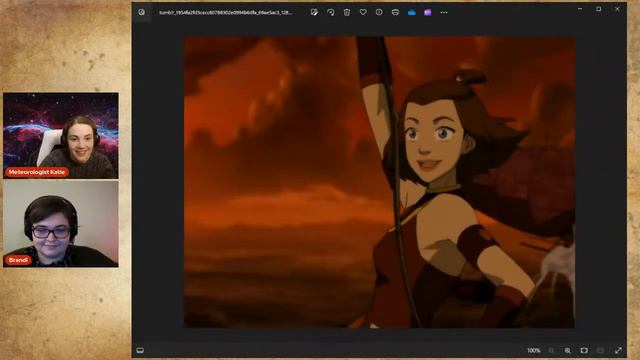This screenshot has width=640, height=360.
Task: Open the three-dot See more menu
Action: click(x=444, y=12)
